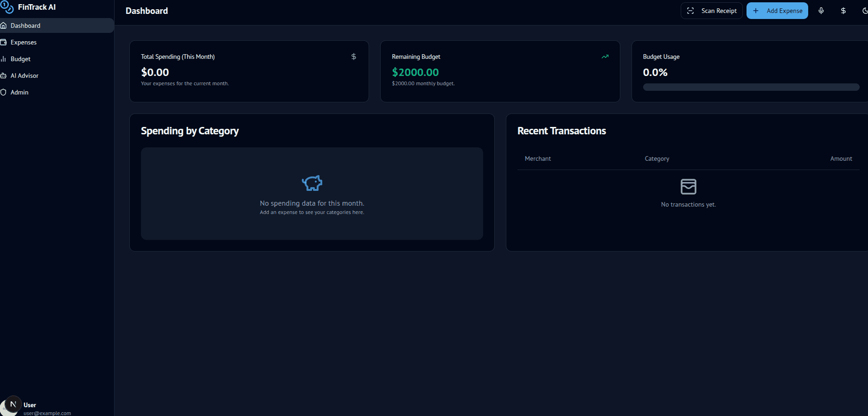Click the Amount column header
Viewport: 868px width, 416px height.
click(x=841, y=158)
